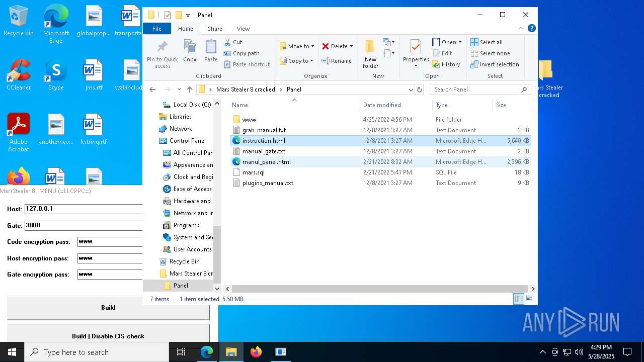Collapse the ribbon with chevron
Viewport: 644px width, 362px height.
point(521,29)
